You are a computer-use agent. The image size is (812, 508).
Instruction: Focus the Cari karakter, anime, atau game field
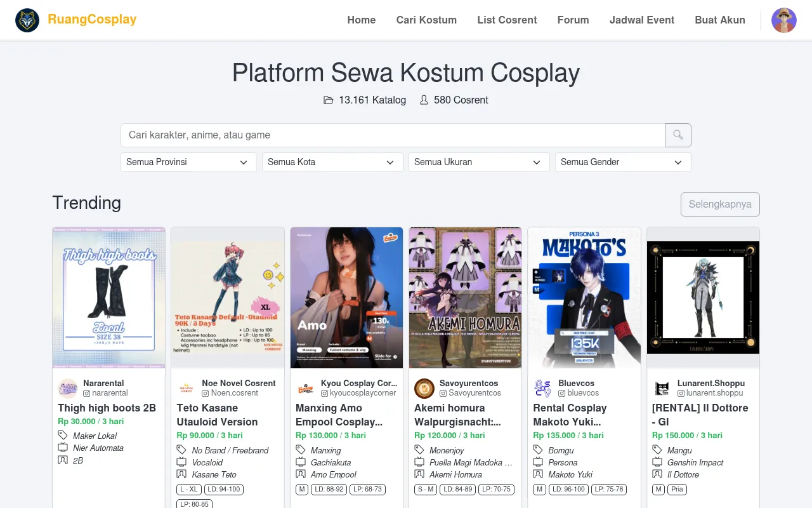[393, 135]
